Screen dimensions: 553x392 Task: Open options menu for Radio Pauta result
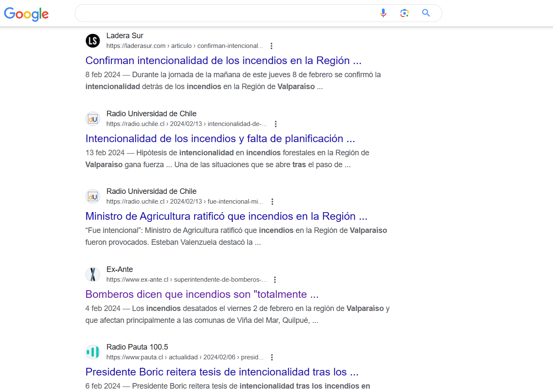pyautogui.click(x=272, y=357)
